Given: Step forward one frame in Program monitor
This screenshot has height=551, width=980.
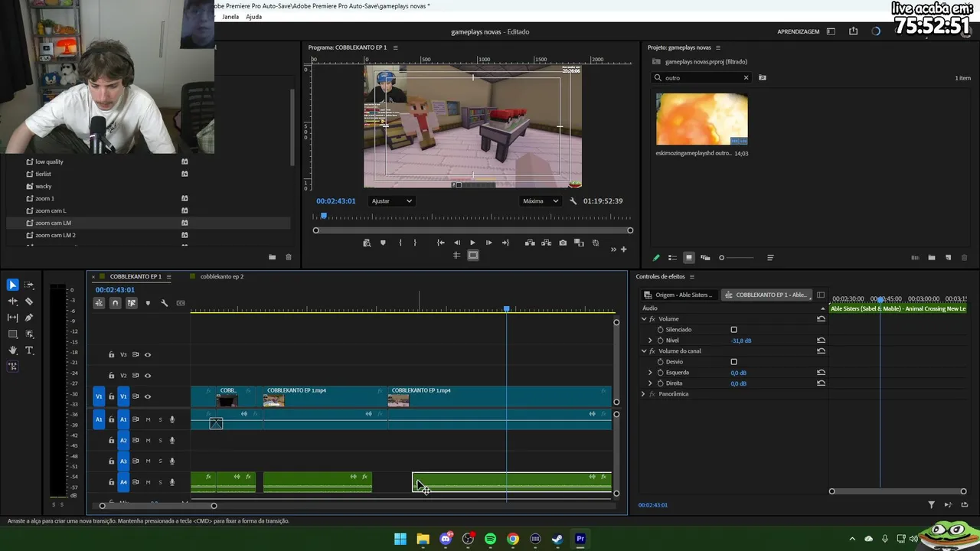Looking at the screenshot, I should point(488,243).
